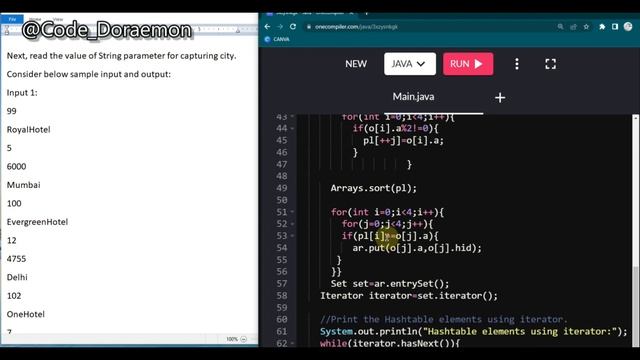Image resolution: width=640 pixels, height=360 pixels.
Task: Click the site lock icon in address bar
Action: point(309,27)
